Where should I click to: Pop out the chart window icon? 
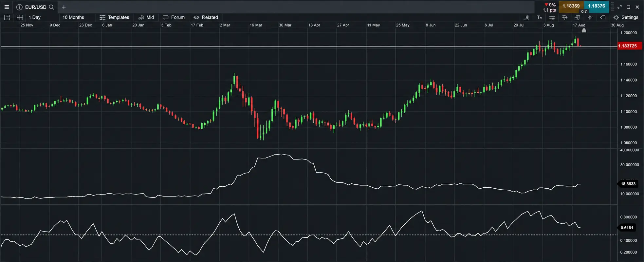point(628,7)
